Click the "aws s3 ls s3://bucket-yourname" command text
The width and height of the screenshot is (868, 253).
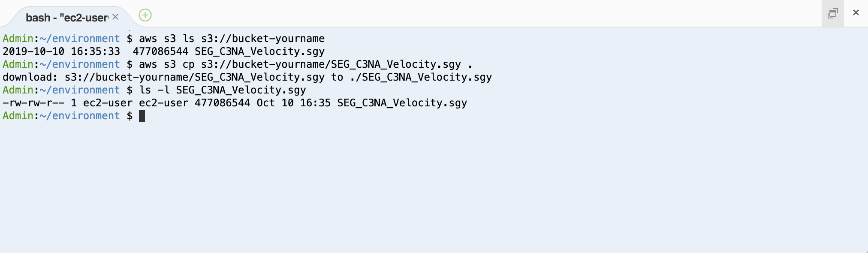coord(232,39)
